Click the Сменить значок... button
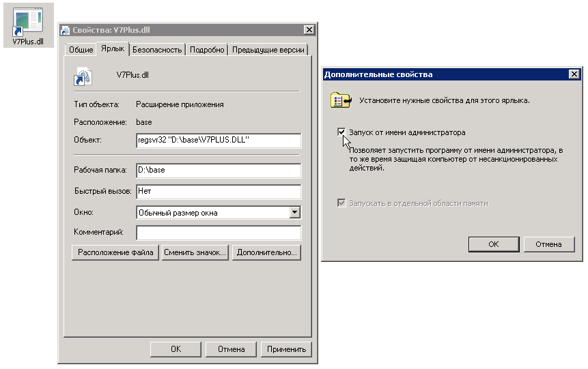This screenshot has width=588, height=369. 195,252
